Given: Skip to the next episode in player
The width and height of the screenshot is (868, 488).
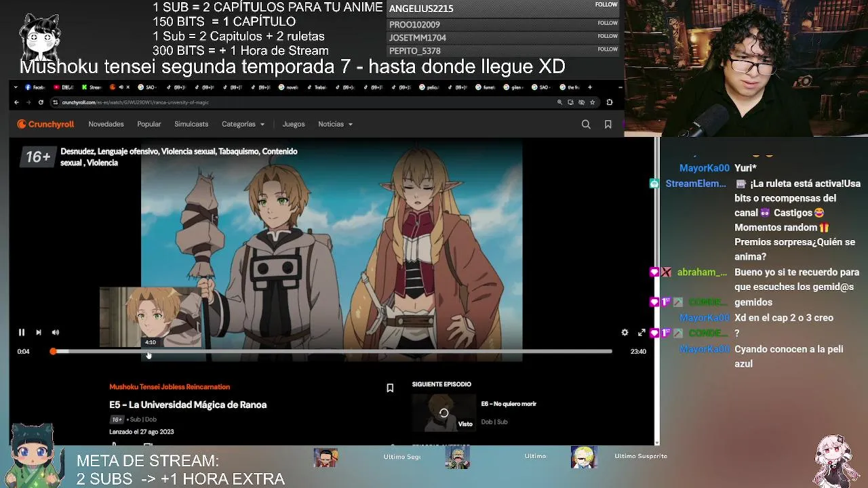Looking at the screenshot, I should click(39, 332).
